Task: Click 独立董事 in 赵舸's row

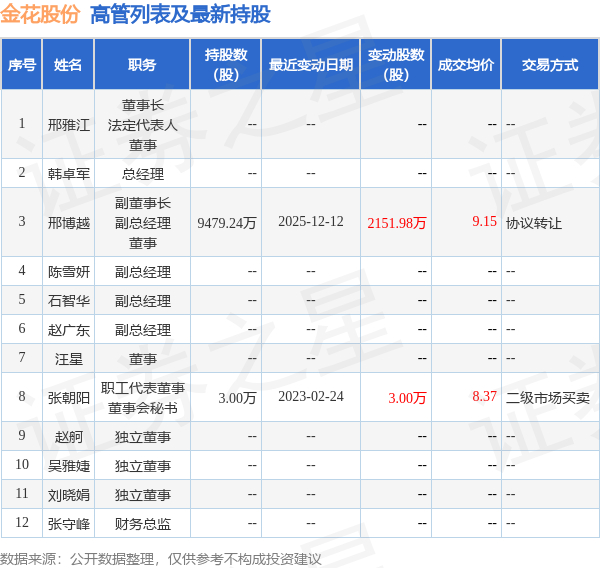Action: click(x=142, y=437)
